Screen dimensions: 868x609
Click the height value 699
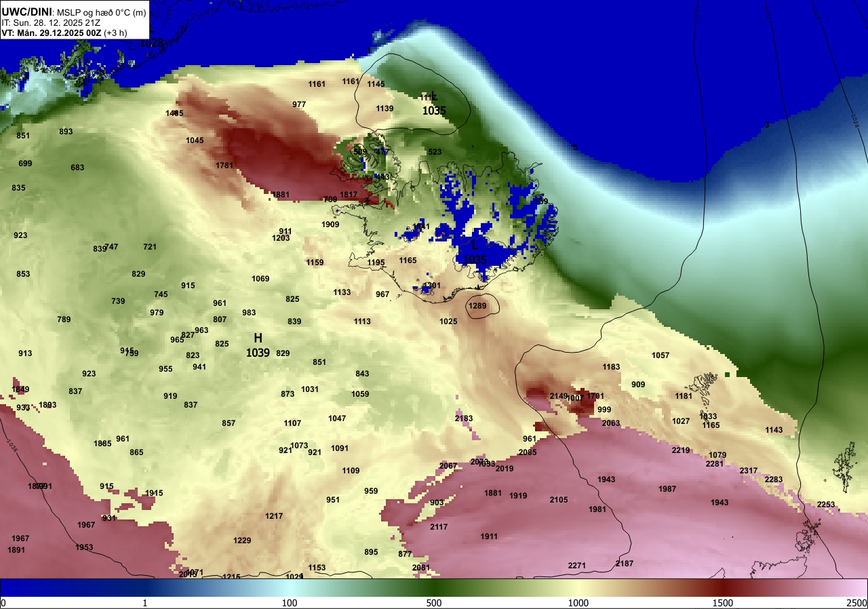point(25,163)
